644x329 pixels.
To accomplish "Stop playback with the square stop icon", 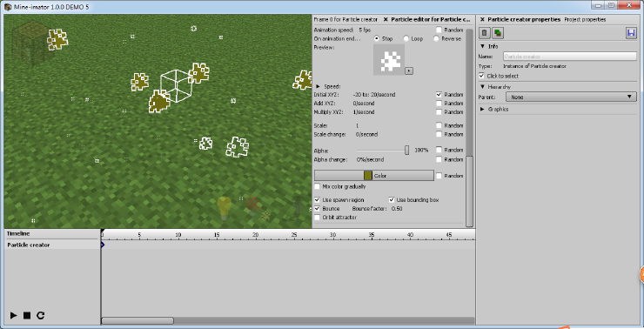I will coord(27,315).
